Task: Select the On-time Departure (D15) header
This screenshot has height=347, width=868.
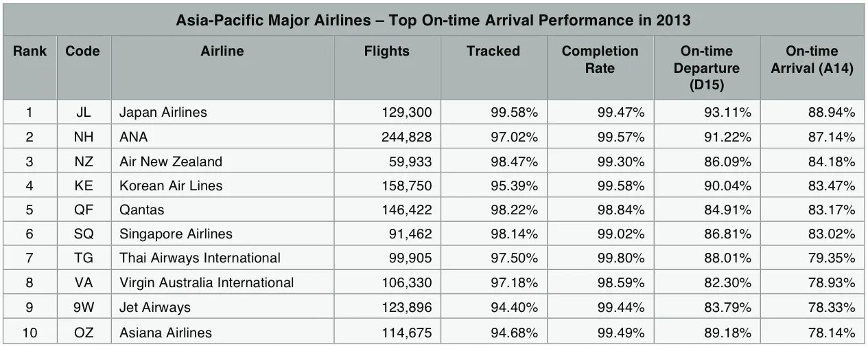Action: [707, 68]
